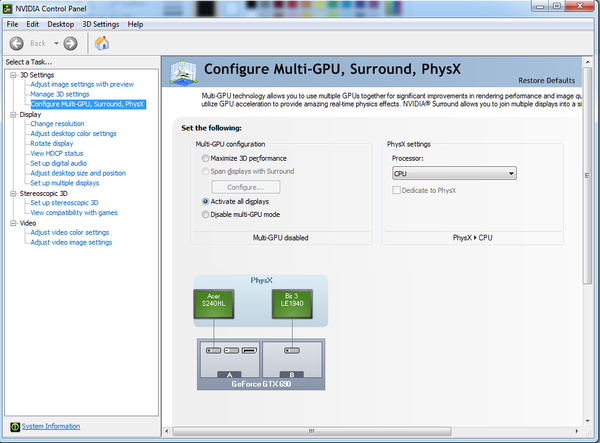Collapse the Display tree node
This screenshot has height=443, width=600.
point(12,114)
